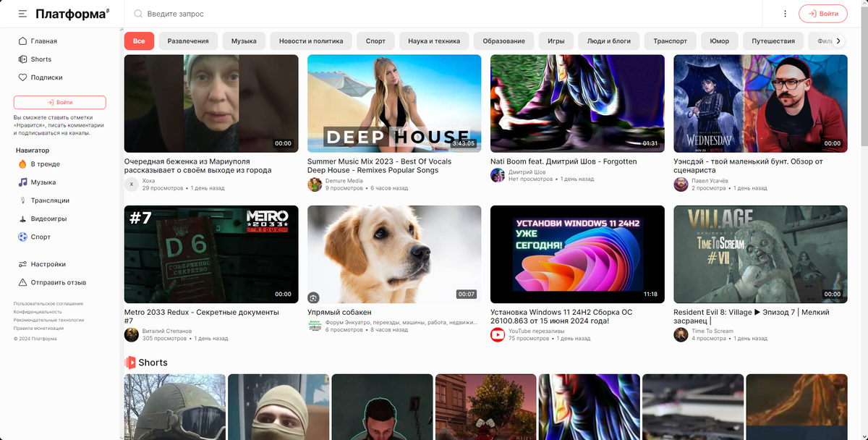Click the Навигатор sidebar heading

pyautogui.click(x=33, y=150)
